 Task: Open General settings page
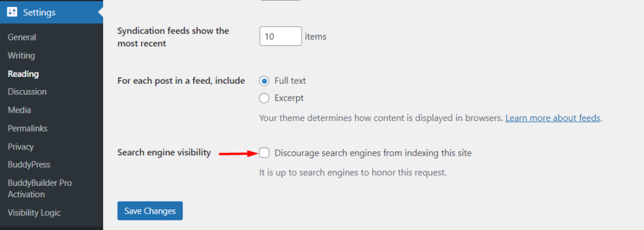pos(22,37)
